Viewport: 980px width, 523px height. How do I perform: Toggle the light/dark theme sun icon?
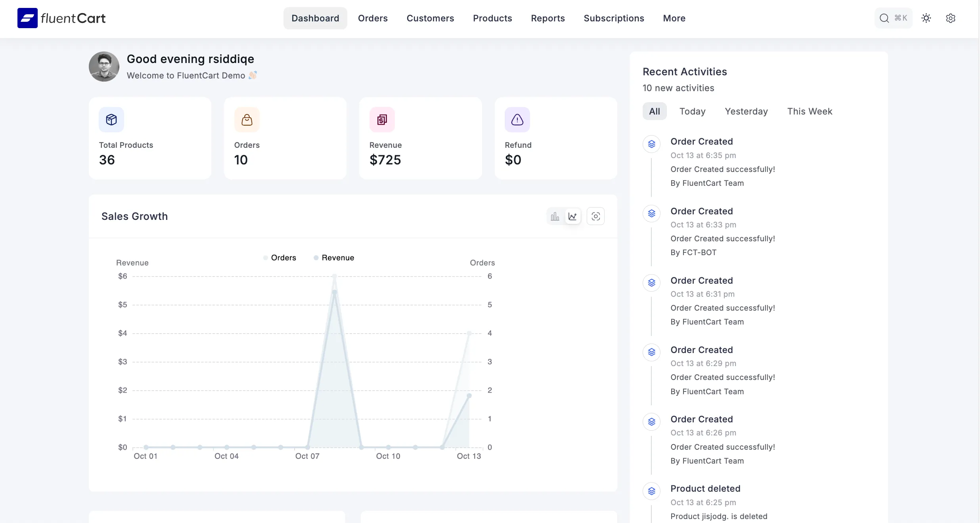point(926,18)
